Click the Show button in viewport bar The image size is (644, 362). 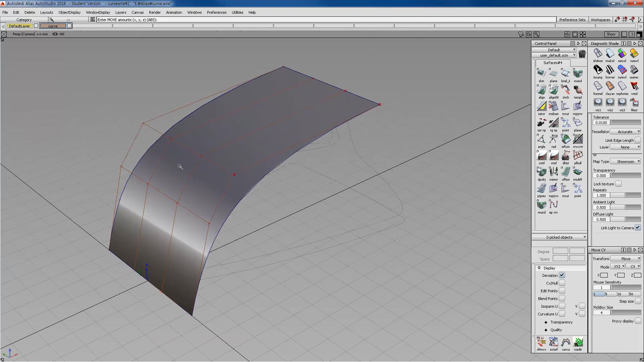click(x=611, y=34)
